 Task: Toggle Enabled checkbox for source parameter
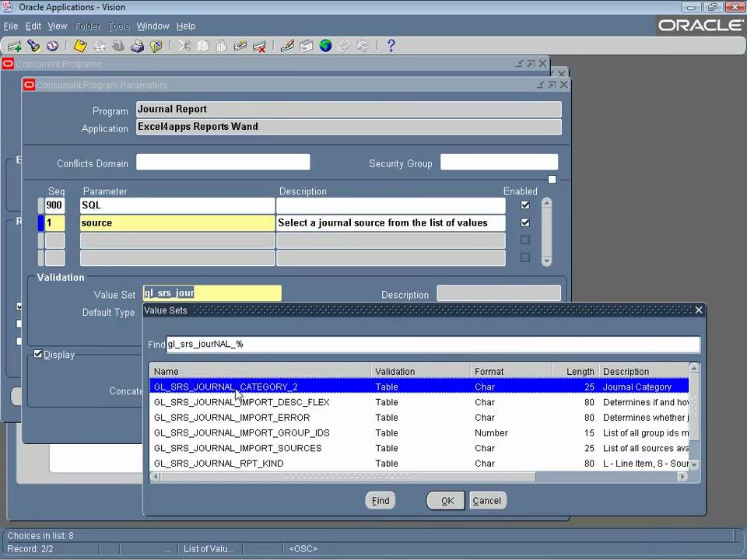pos(525,222)
